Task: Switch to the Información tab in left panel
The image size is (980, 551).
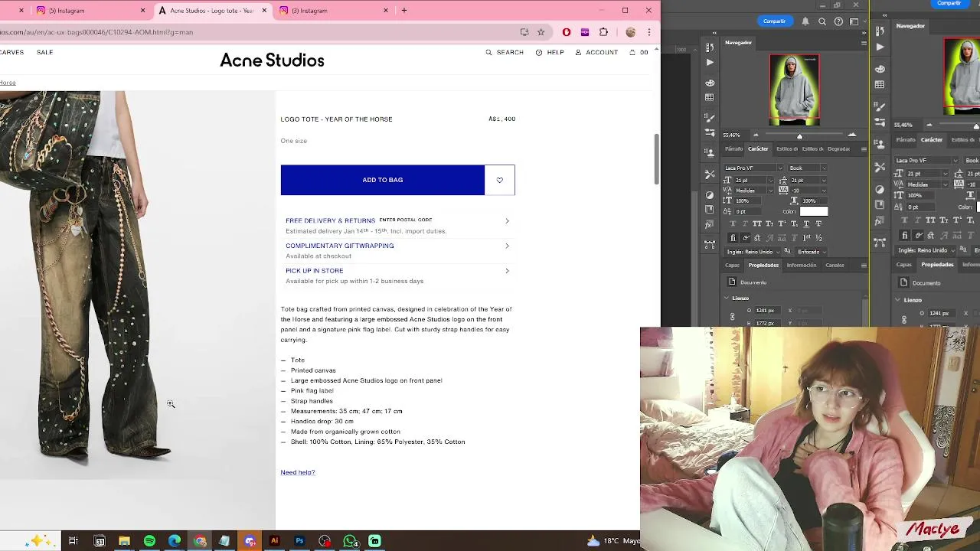Action: [802, 266]
